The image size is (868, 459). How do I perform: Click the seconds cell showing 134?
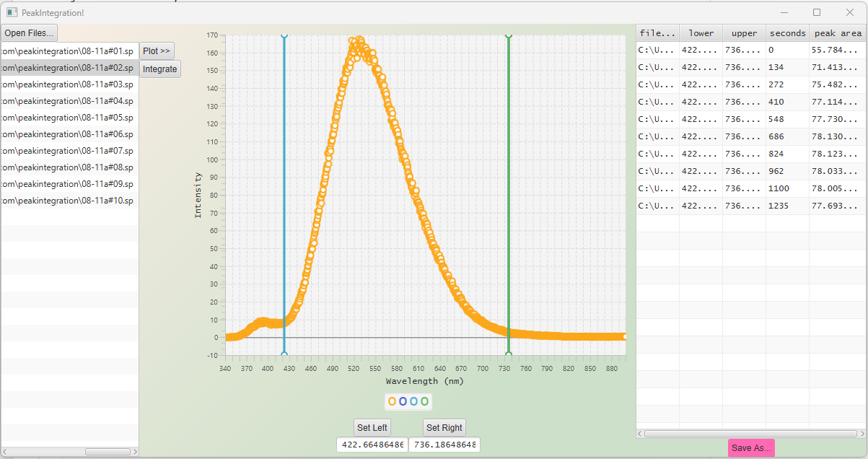pyautogui.click(x=787, y=67)
